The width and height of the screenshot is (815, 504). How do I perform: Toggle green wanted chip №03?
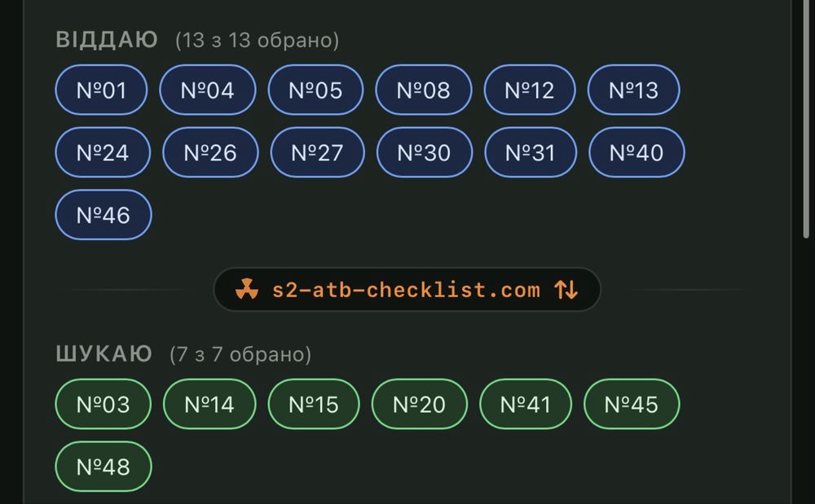[x=104, y=405]
